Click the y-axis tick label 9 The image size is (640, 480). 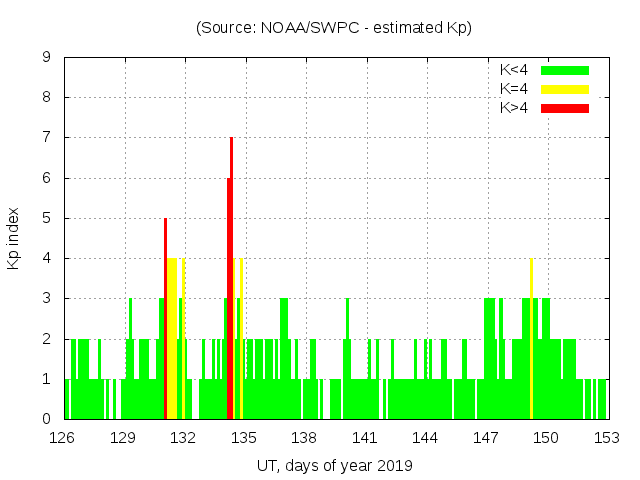pos(47,58)
